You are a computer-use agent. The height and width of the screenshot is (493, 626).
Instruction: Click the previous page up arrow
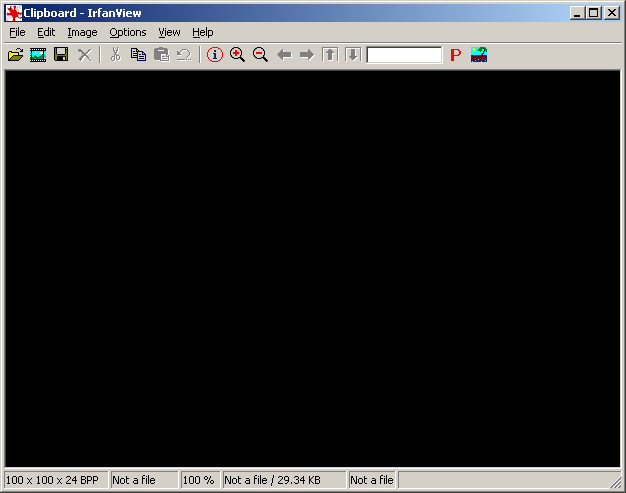point(330,55)
